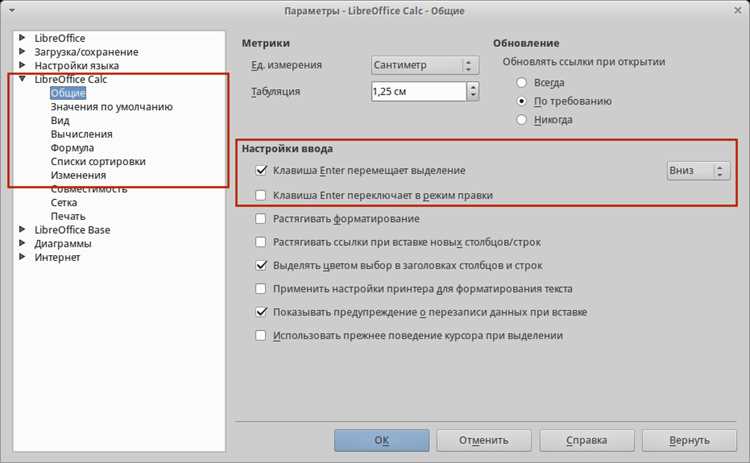Expand the LibreOffice tree node

point(22,37)
